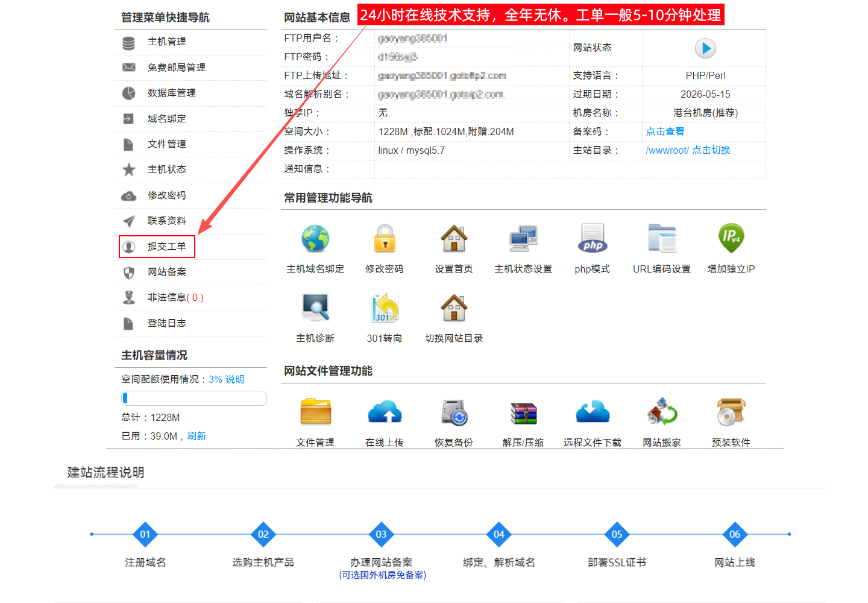Viewport: 868px width, 603px height.
Task: Open 数据库管理 in the sidebar
Action: tap(171, 93)
